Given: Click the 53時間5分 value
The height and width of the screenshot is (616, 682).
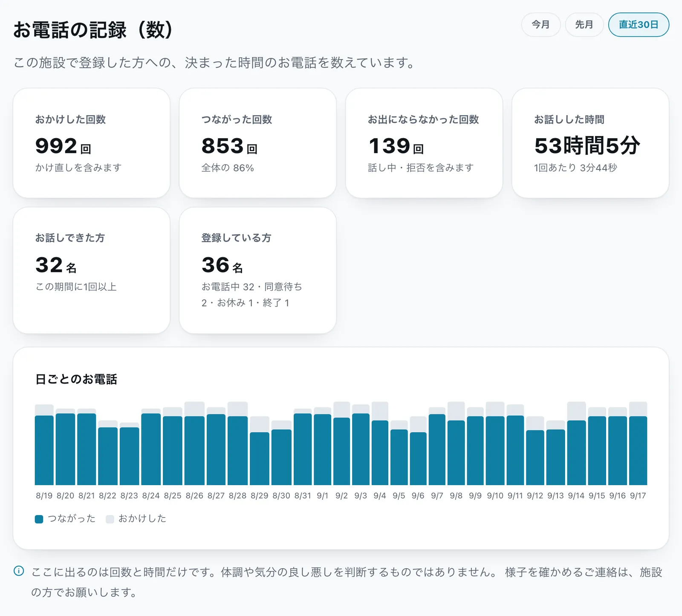Looking at the screenshot, I should [587, 146].
